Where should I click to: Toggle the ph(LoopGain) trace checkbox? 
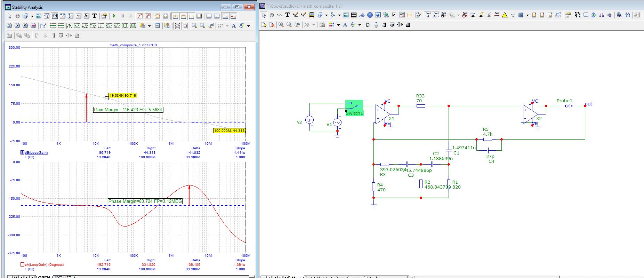pos(23,264)
